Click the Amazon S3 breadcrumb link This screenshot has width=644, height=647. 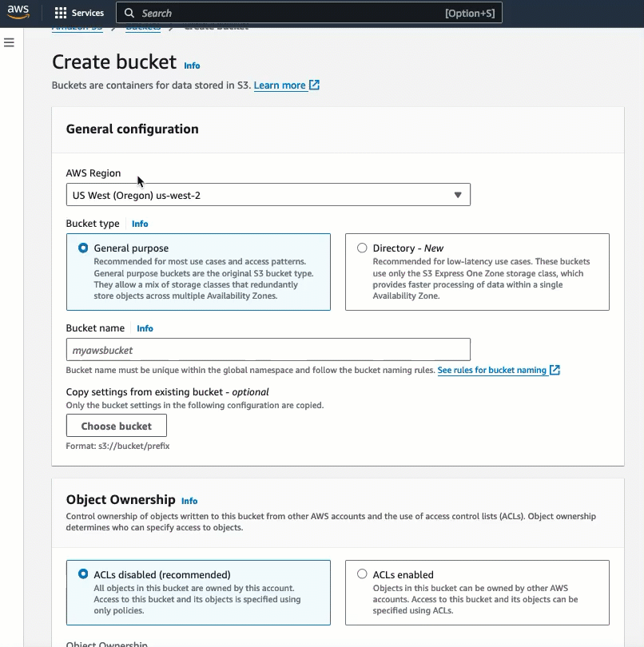click(78, 28)
